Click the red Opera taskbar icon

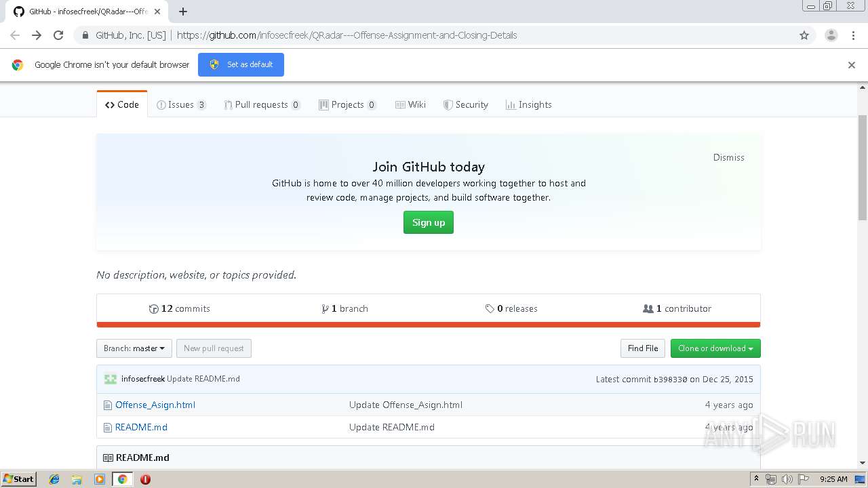pos(145,479)
